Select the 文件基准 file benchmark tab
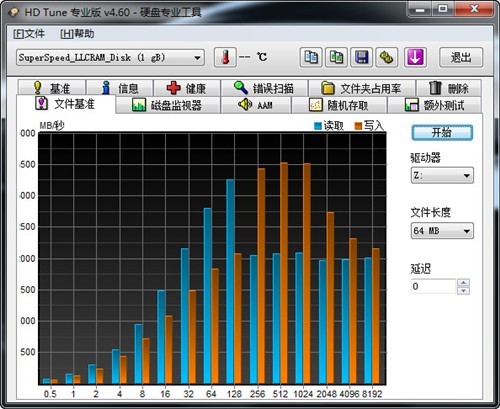 [66, 104]
